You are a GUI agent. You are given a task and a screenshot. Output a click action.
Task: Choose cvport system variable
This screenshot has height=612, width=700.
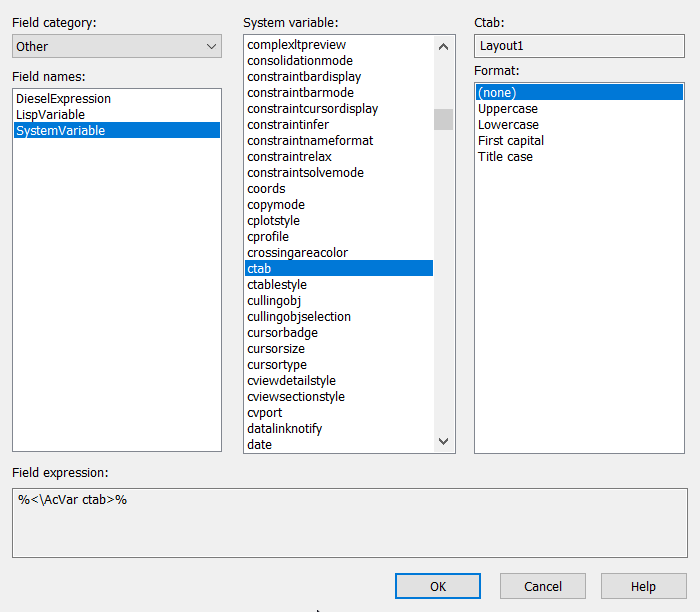(x=339, y=412)
